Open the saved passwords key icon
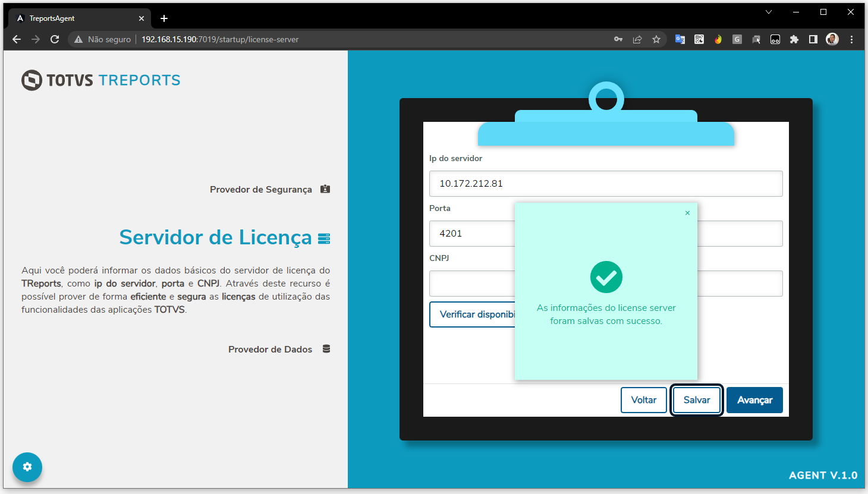The height and width of the screenshot is (494, 868). [618, 39]
